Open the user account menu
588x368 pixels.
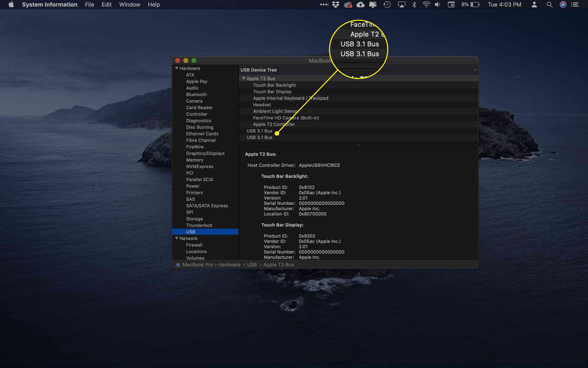[534, 5]
